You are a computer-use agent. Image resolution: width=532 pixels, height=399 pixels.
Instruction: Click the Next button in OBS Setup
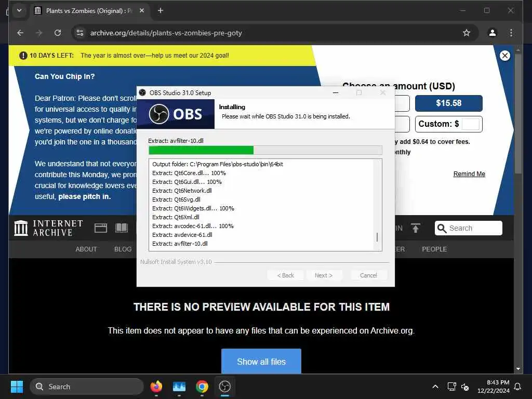click(324, 275)
